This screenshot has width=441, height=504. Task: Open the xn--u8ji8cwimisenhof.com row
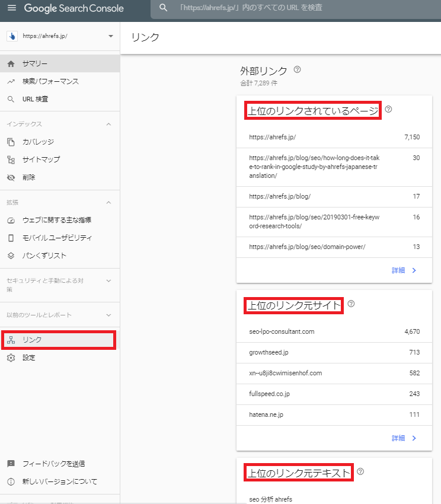(334, 373)
